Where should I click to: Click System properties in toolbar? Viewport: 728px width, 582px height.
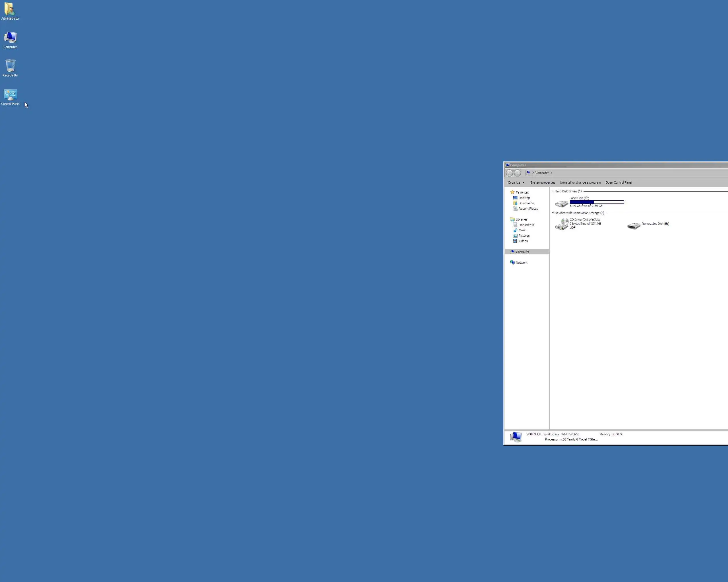click(542, 182)
